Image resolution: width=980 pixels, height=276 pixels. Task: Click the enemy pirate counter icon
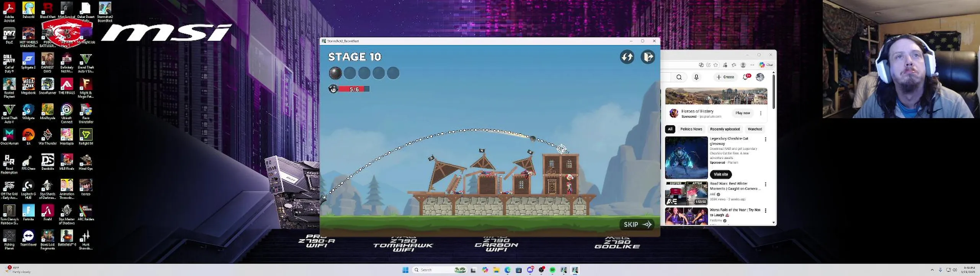click(333, 89)
